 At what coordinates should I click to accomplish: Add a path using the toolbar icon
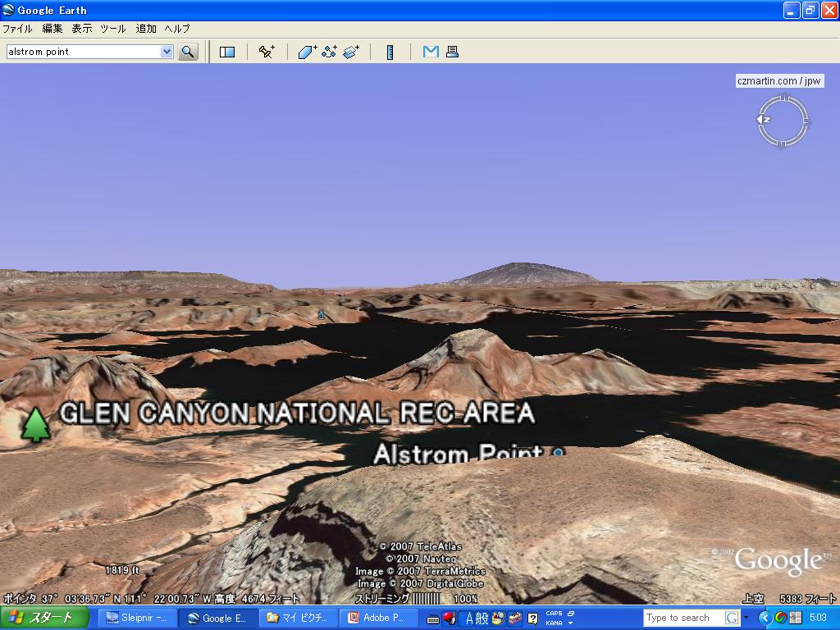tap(329, 52)
